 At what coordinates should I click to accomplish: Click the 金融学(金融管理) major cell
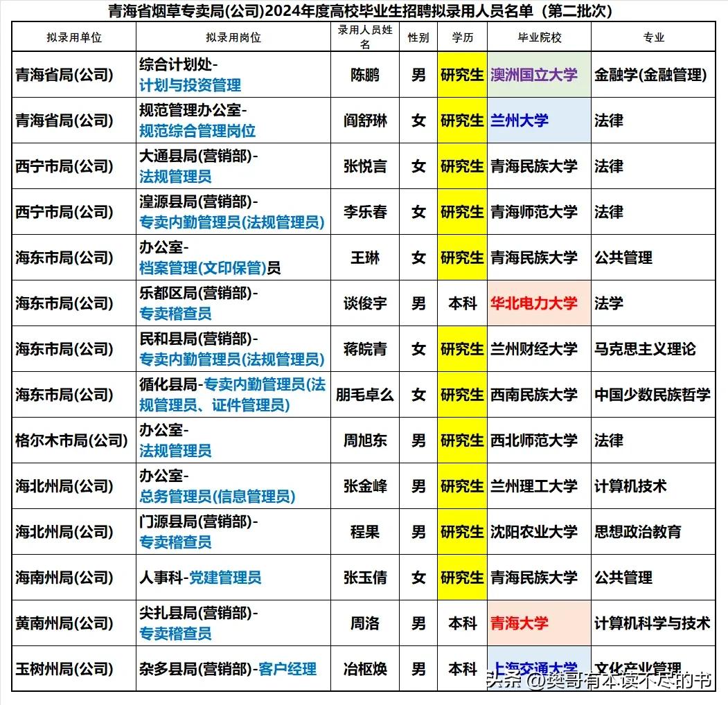652,75
